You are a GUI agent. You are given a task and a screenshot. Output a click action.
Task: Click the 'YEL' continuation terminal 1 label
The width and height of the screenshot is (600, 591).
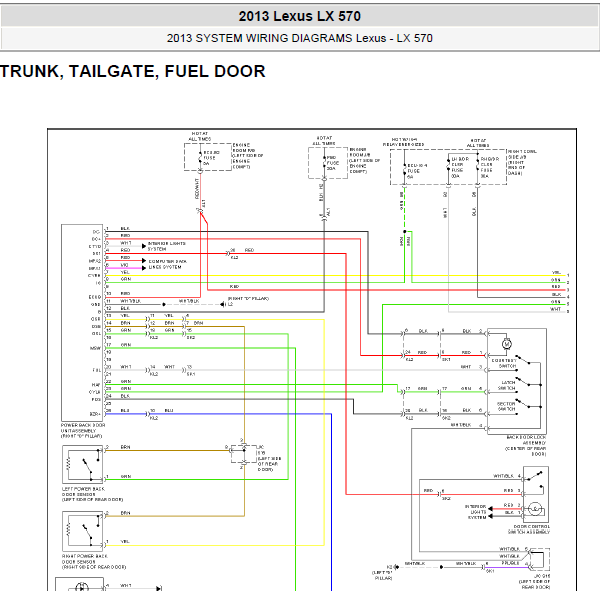[x=556, y=273]
